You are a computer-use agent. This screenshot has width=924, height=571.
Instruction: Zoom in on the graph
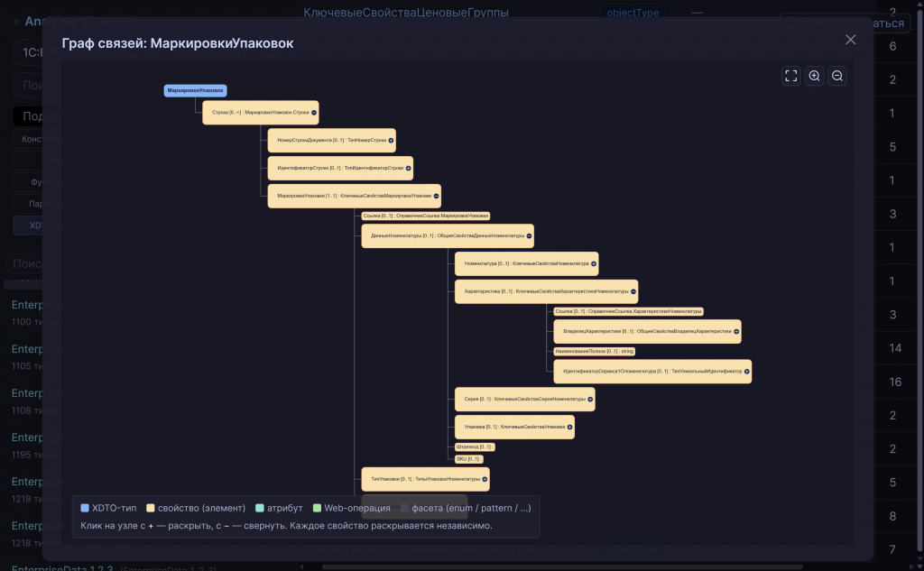coord(815,76)
